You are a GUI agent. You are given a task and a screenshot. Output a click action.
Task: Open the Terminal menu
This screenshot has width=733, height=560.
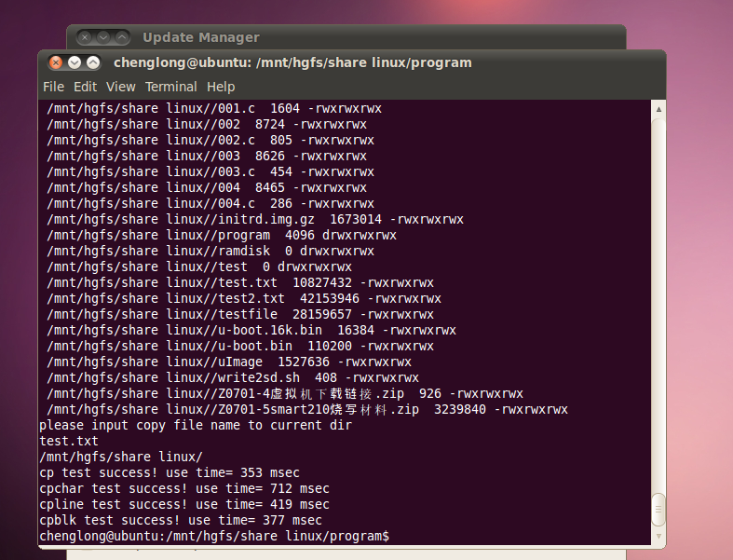click(x=171, y=87)
